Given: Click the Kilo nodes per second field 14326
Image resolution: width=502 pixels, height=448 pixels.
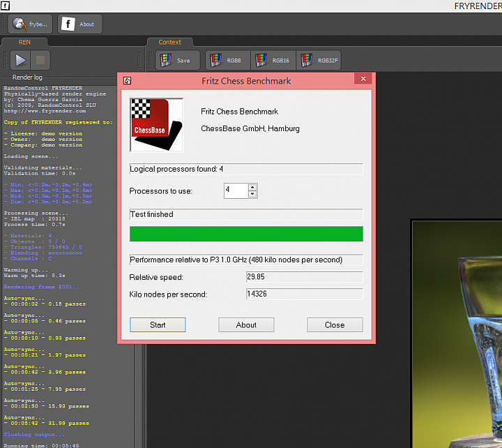Looking at the screenshot, I should pyautogui.click(x=305, y=294).
